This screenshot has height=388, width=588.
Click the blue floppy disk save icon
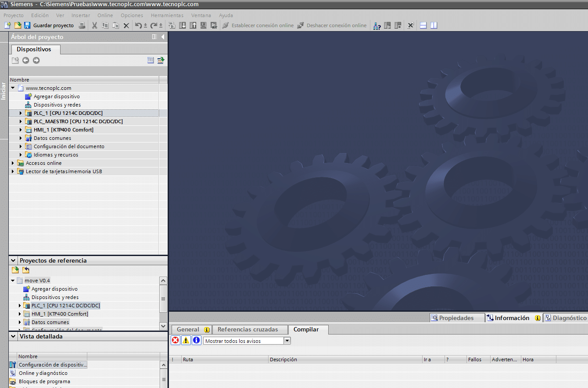[x=27, y=25]
